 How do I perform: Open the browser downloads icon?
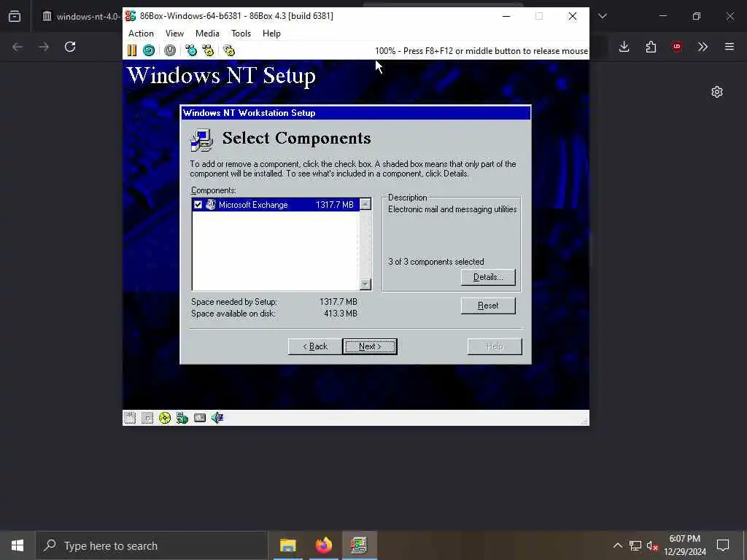coord(624,47)
